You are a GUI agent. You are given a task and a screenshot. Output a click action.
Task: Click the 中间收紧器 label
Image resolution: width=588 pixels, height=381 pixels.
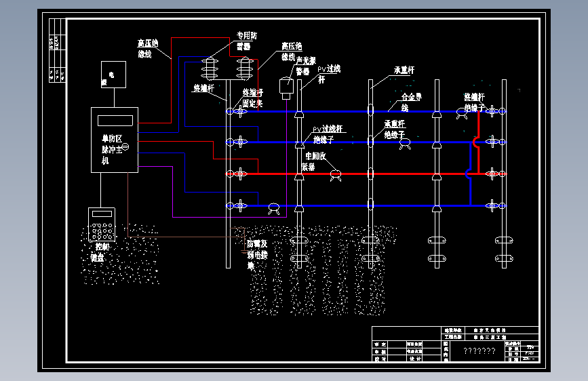pyautogui.click(x=313, y=161)
